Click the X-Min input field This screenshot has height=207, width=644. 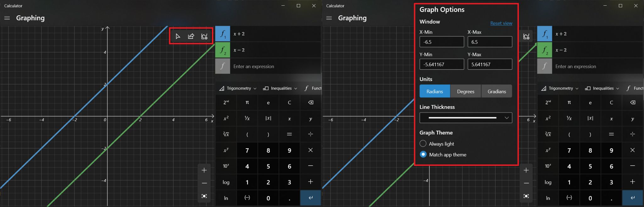pos(441,42)
